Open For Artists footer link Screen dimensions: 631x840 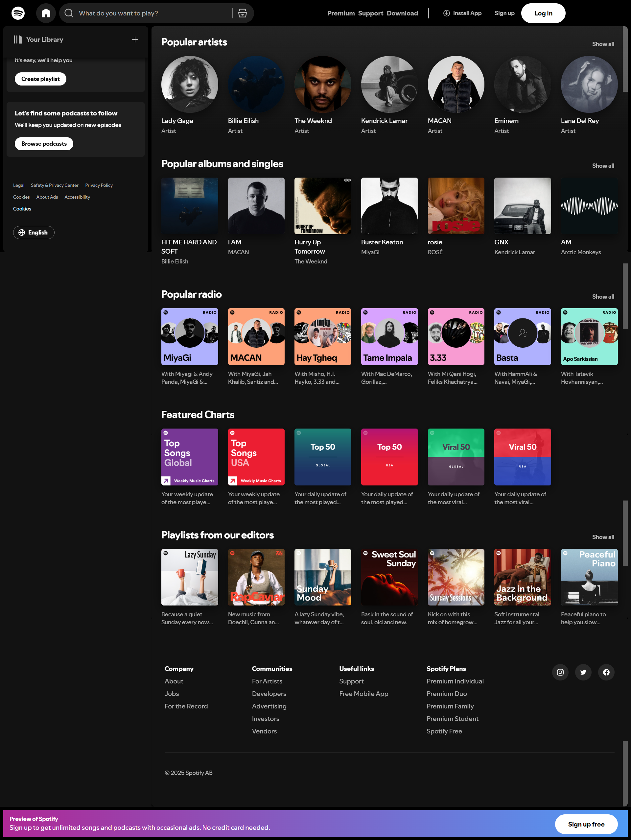click(x=267, y=681)
